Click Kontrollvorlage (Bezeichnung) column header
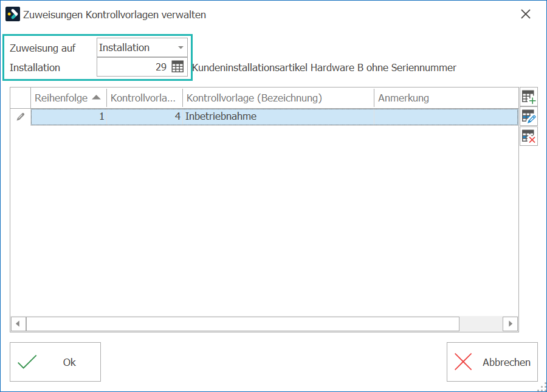547x392 pixels. pos(278,98)
